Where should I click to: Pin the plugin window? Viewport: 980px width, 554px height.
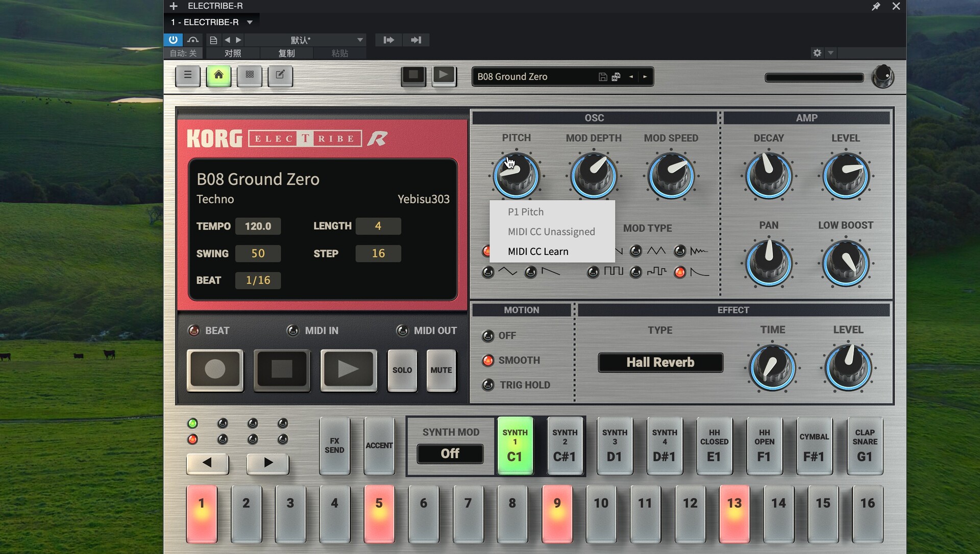click(x=876, y=6)
